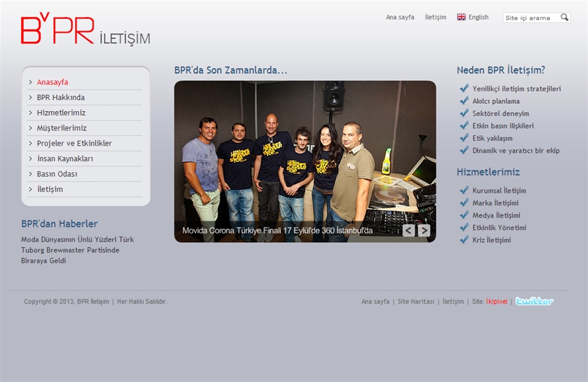588x382 pixels.
Task: Open the Kurumsal İletişim service
Action: point(499,191)
